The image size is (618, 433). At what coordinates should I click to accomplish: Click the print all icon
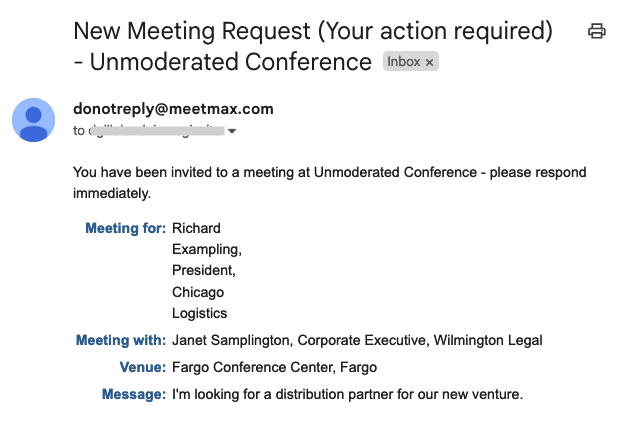[x=597, y=31]
